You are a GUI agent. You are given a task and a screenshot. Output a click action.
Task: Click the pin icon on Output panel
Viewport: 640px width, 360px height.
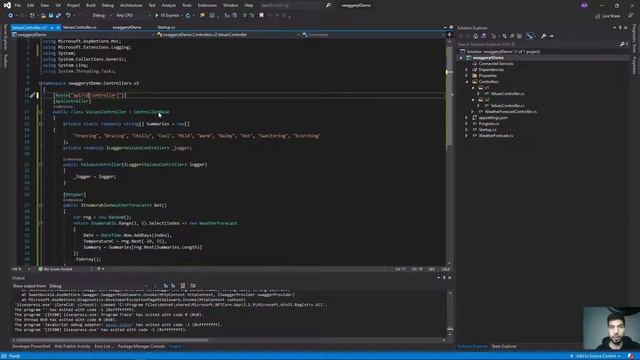(x=444, y=278)
